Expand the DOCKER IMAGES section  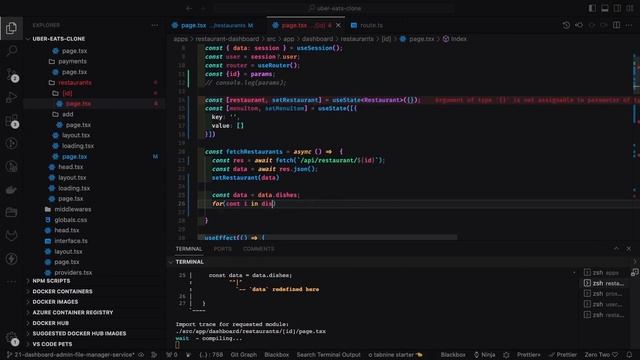(x=55, y=302)
